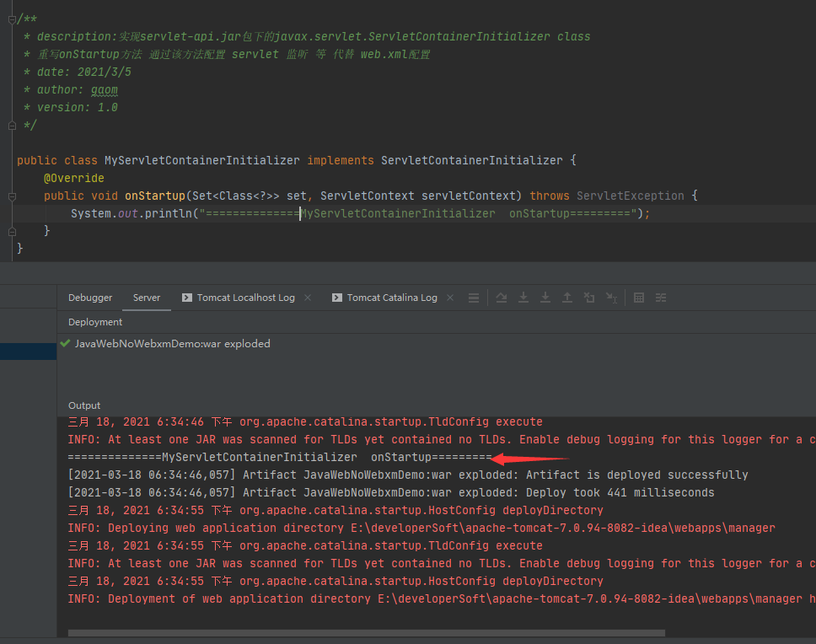
Task: Click the fold marker at Javadoc end
Action: click(12, 126)
